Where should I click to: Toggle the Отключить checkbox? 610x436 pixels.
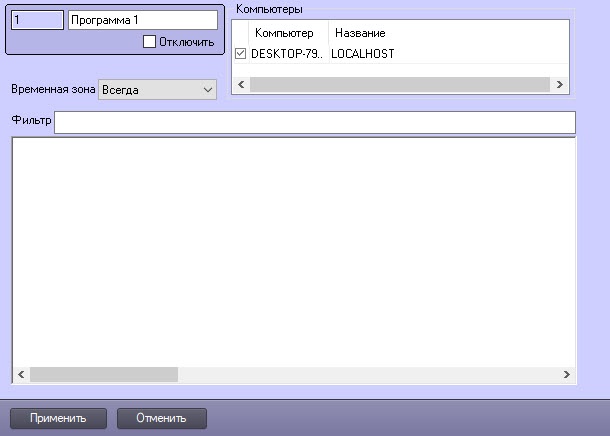pyautogui.click(x=150, y=42)
